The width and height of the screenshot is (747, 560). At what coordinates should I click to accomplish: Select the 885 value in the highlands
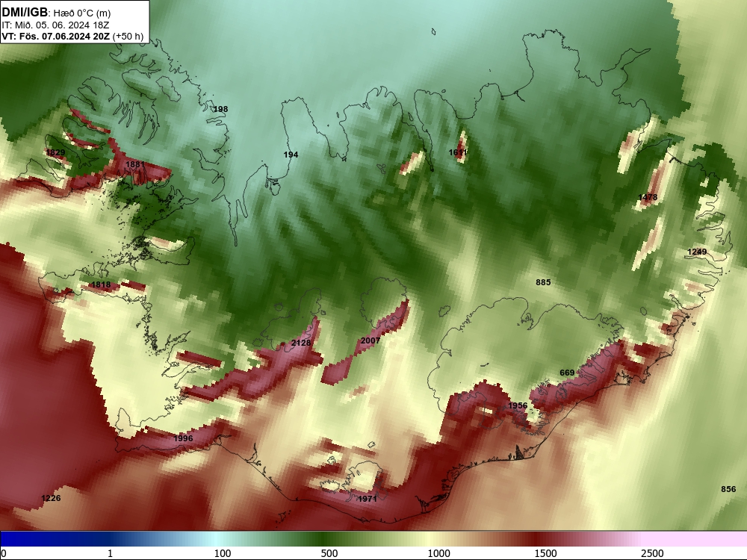pyautogui.click(x=543, y=282)
